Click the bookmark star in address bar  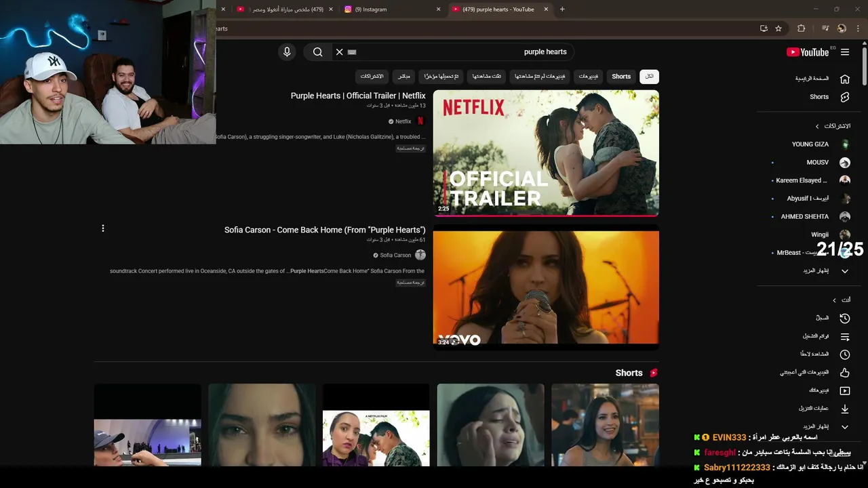(778, 28)
